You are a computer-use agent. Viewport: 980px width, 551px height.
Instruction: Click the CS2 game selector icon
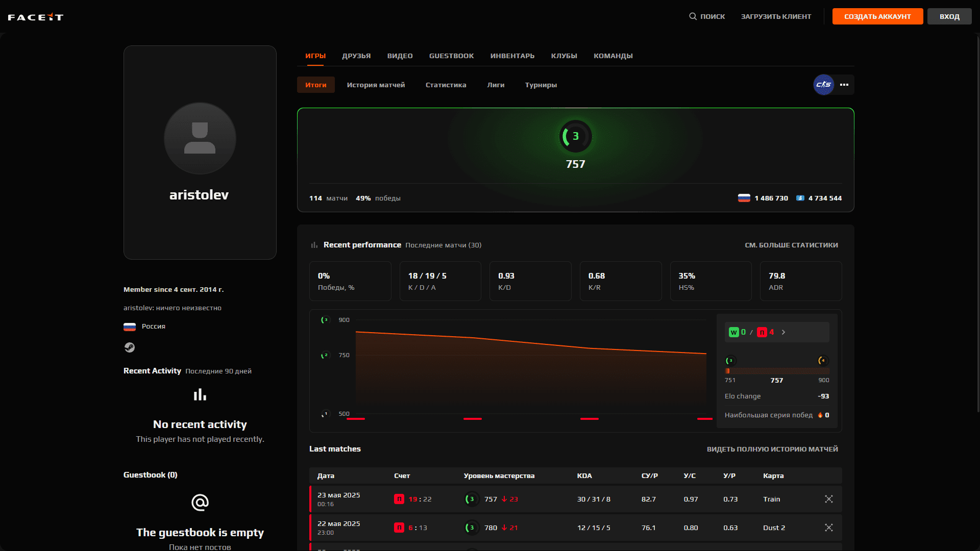(x=823, y=85)
